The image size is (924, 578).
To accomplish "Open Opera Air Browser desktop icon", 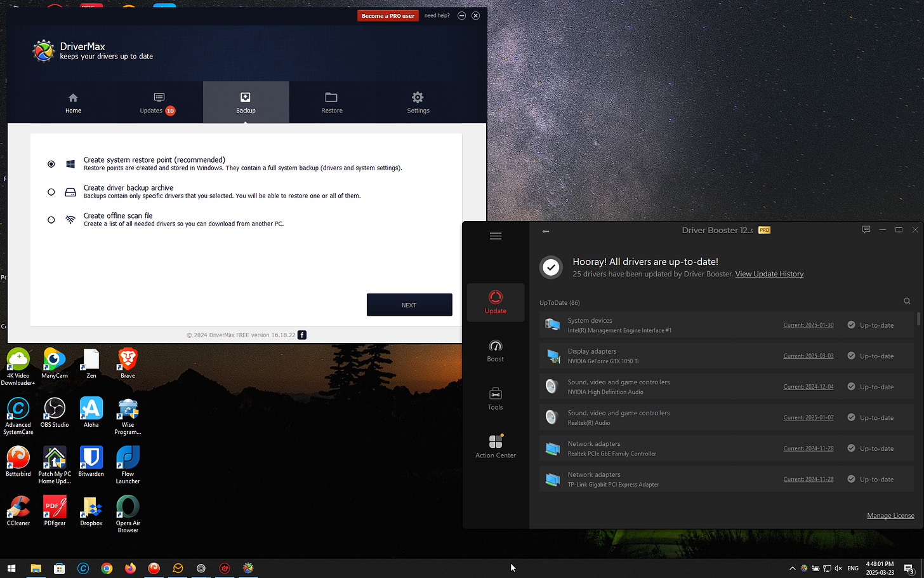I will (x=128, y=514).
